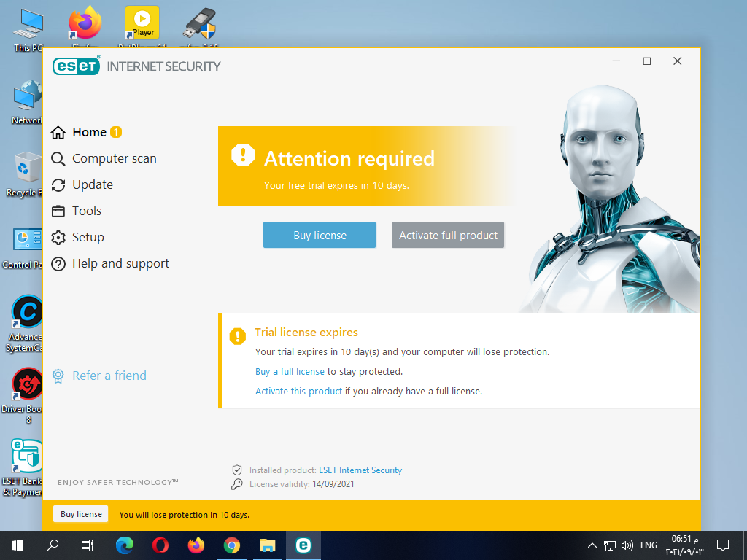Open Windows Search from the taskbar

tap(53, 545)
